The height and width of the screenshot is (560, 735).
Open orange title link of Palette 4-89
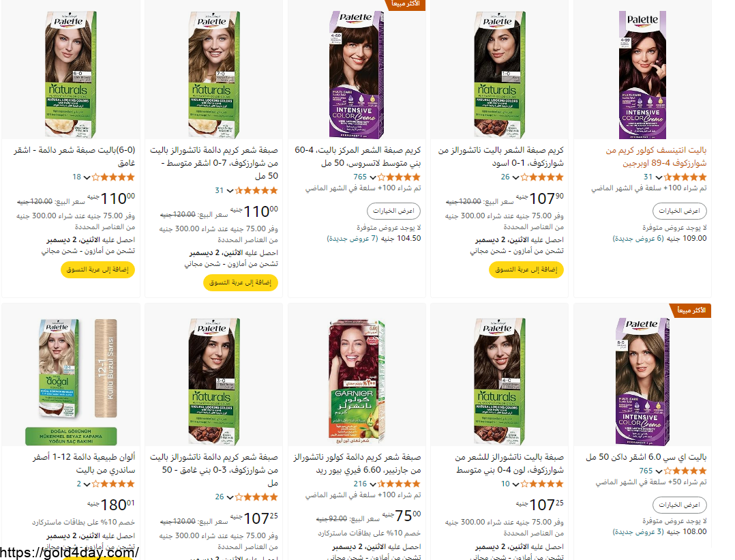(x=656, y=157)
